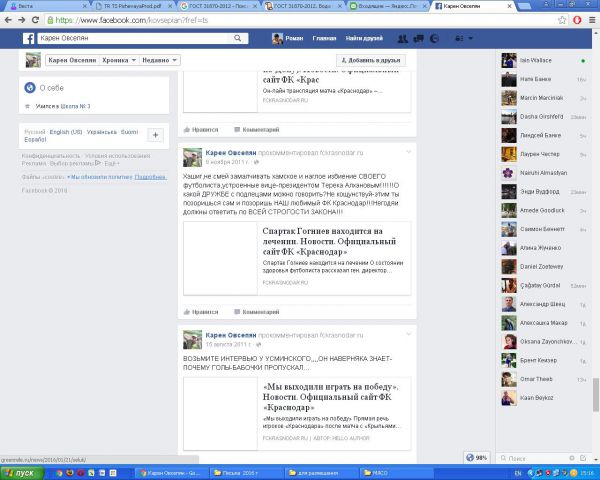Open chat with Amede Goodluck

(544, 211)
